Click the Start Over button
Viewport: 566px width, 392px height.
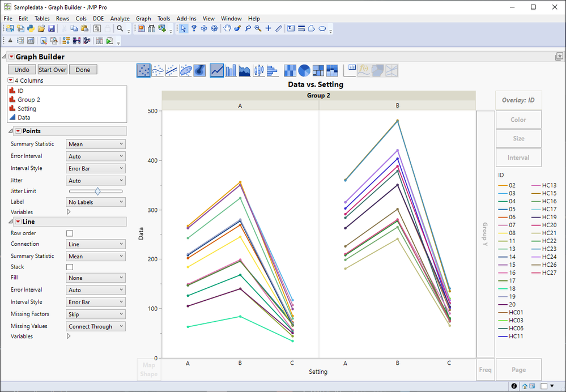(52, 69)
